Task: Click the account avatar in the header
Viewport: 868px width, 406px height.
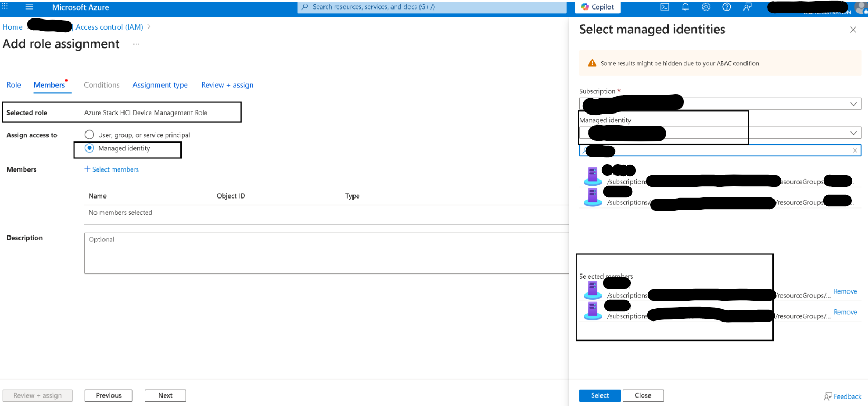Action: pos(860,7)
